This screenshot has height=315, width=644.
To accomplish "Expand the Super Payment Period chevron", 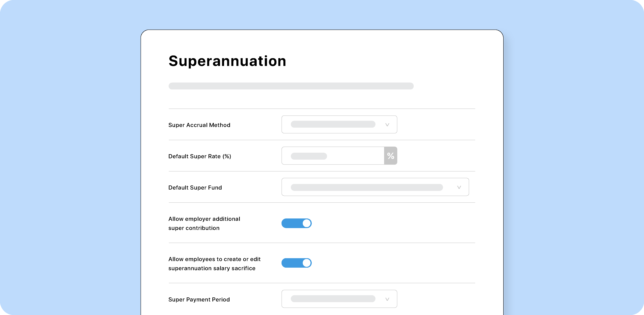I will click(x=387, y=299).
